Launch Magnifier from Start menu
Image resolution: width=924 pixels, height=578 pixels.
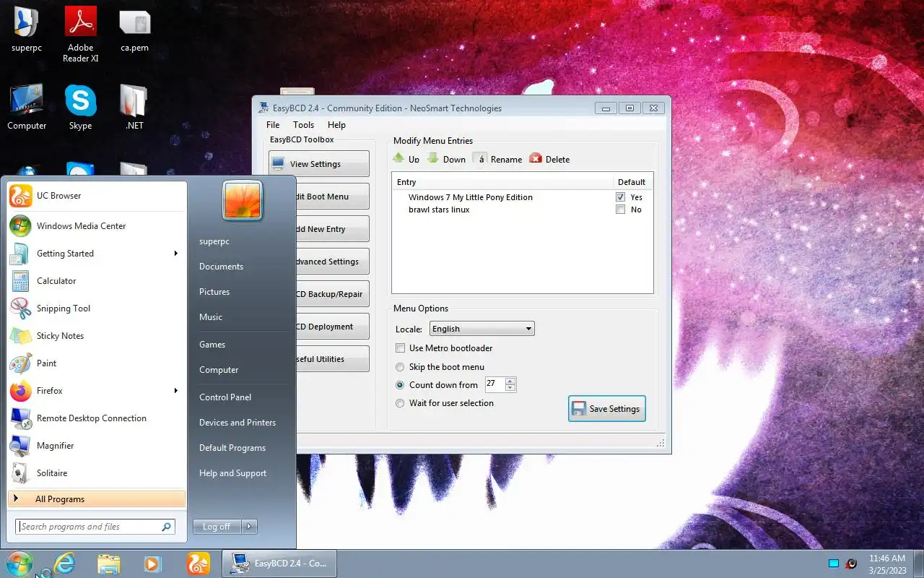[x=96, y=446]
